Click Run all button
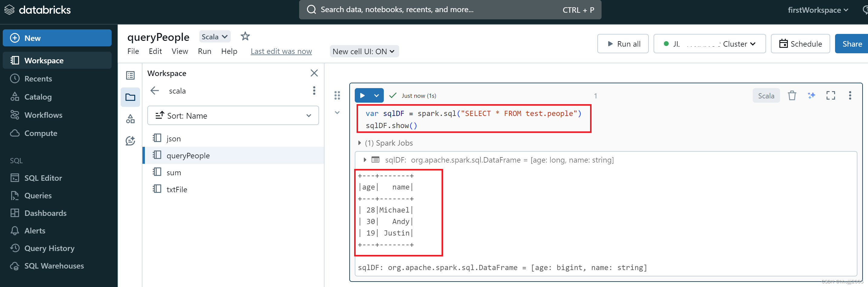This screenshot has width=868, height=287. (623, 44)
